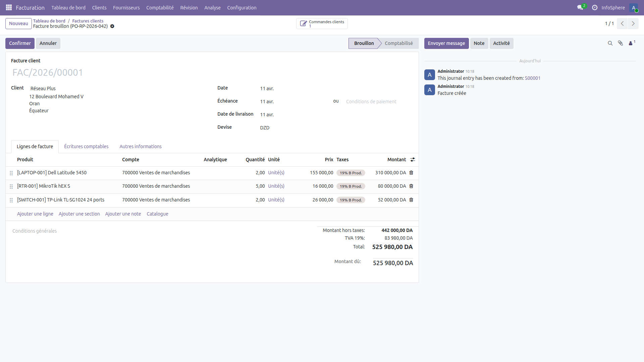Open the messages icon showing 2 unread
Screen dimensions: 644x362
580,7
